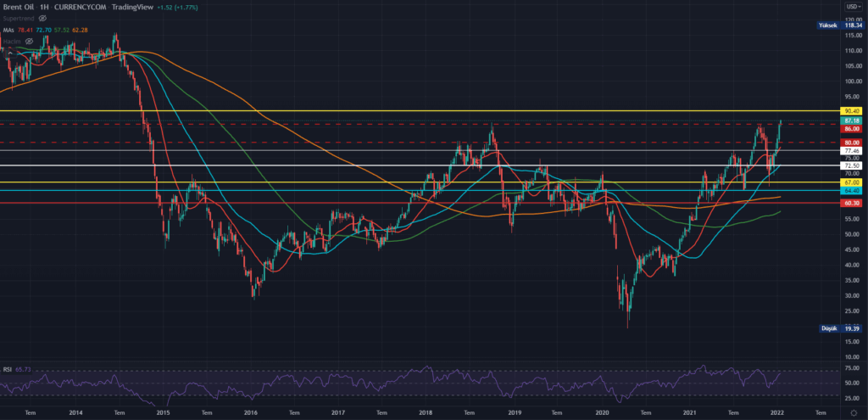The height and width of the screenshot is (420, 868).
Task: Open the USD currency dropdown
Action: click(852, 7)
